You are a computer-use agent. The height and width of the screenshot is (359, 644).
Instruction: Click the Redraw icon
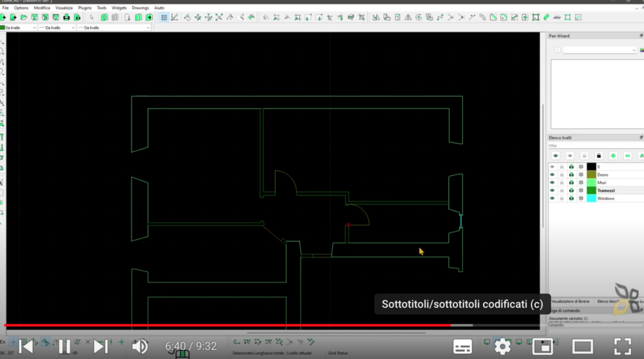pos(187,17)
